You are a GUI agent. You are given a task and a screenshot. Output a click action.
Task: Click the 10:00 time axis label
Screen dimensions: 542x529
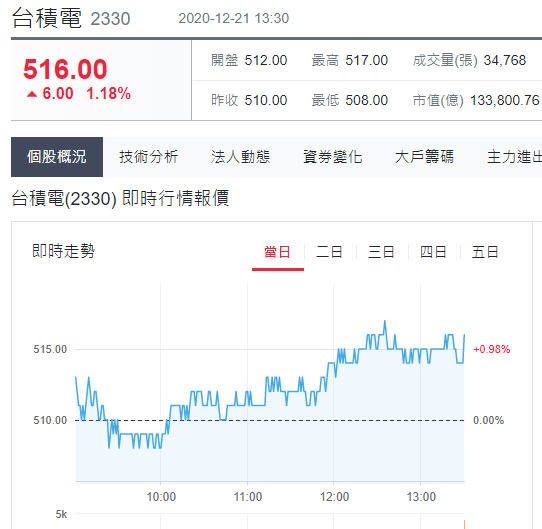pos(161,497)
